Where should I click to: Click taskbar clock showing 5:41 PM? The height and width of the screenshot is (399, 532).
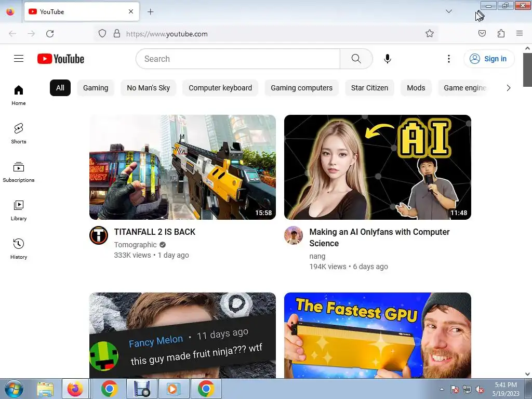coord(506,389)
